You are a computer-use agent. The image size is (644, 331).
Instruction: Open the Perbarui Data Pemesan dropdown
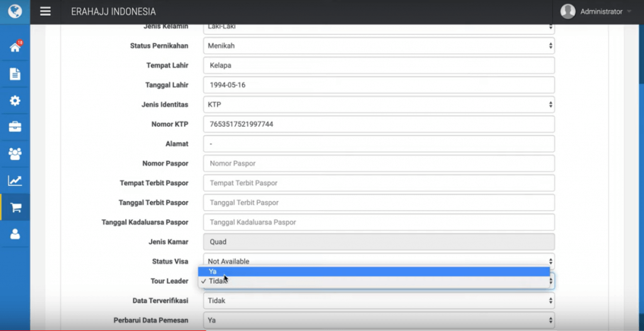pos(379,320)
